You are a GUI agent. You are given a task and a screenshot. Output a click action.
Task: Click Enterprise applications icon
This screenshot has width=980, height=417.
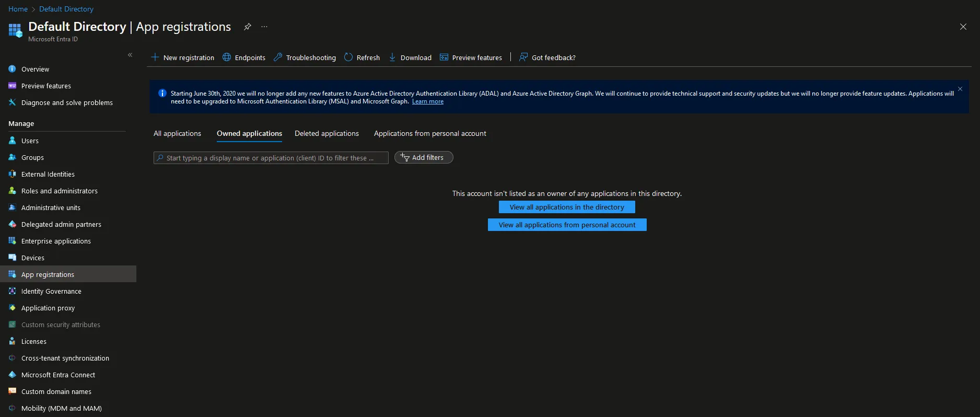[13, 241]
